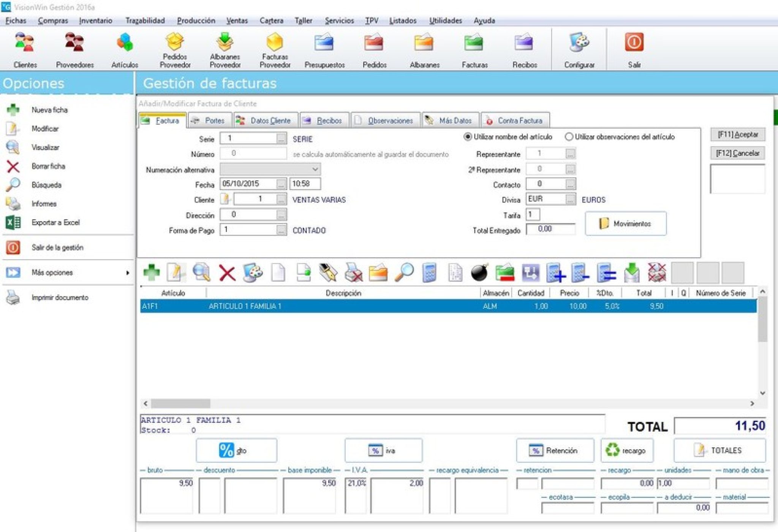This screenshot has height=532, width=778.
Task: Open the Serie lookup button
Action: pos(281,139)
